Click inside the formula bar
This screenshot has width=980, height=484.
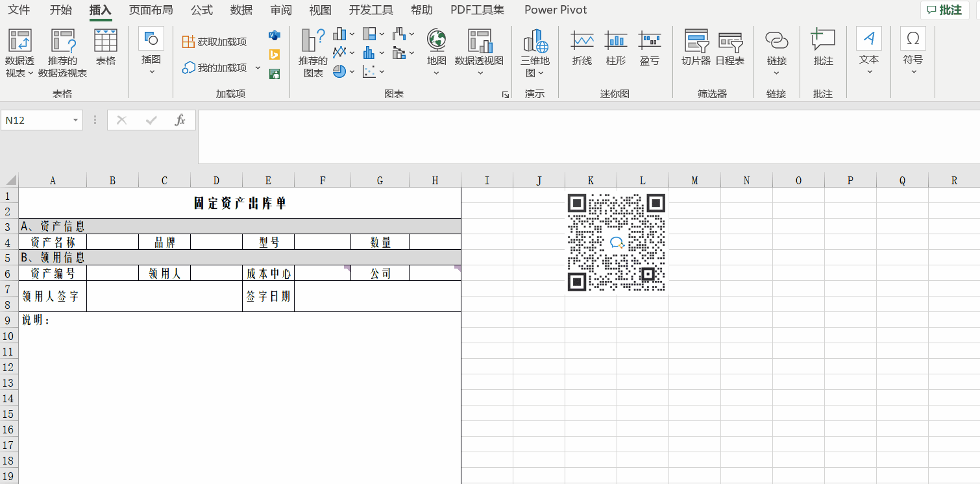coord(589,136)
